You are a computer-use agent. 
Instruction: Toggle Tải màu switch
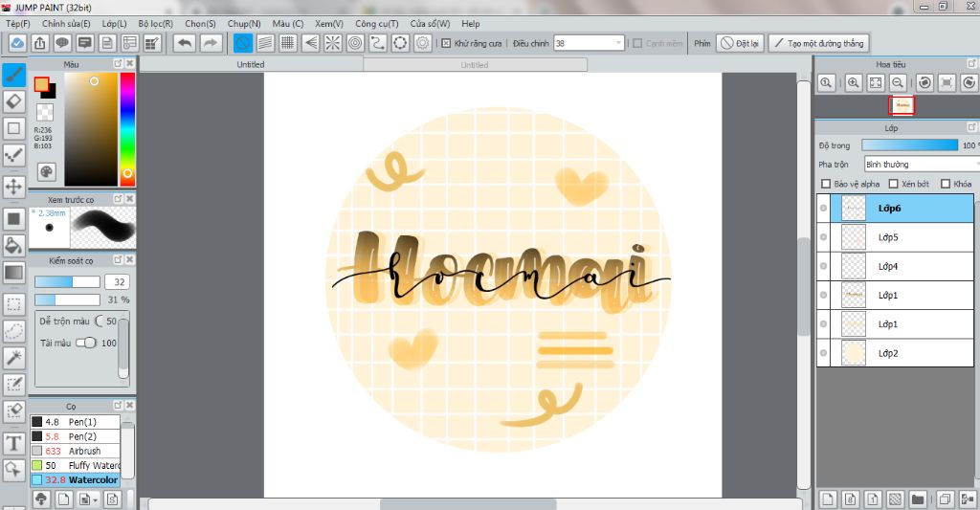[x=86, y=343]
